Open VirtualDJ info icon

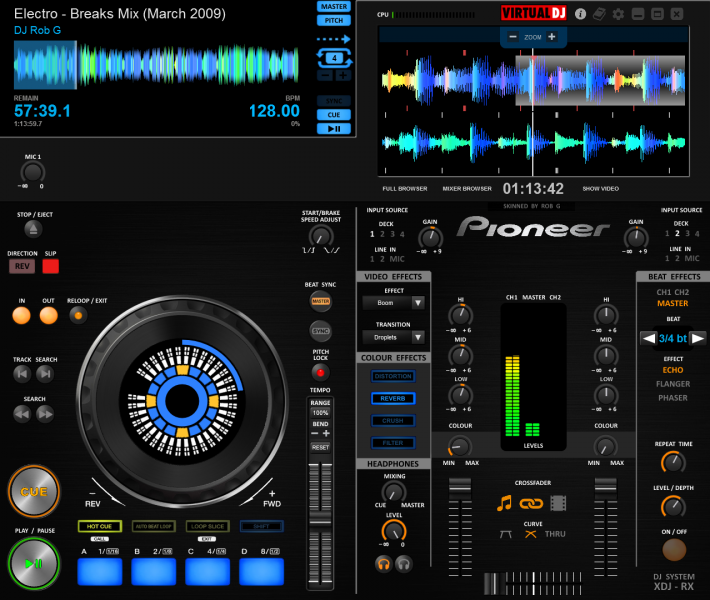580,14
